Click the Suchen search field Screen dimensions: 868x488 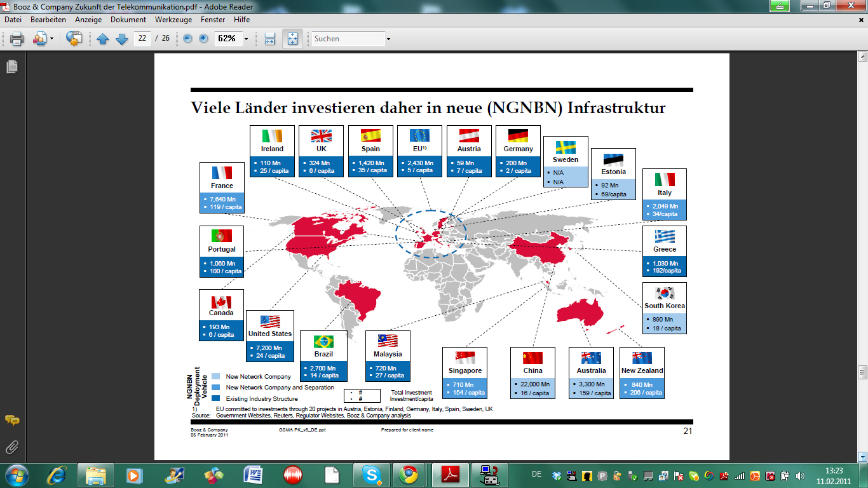[348, 39]
